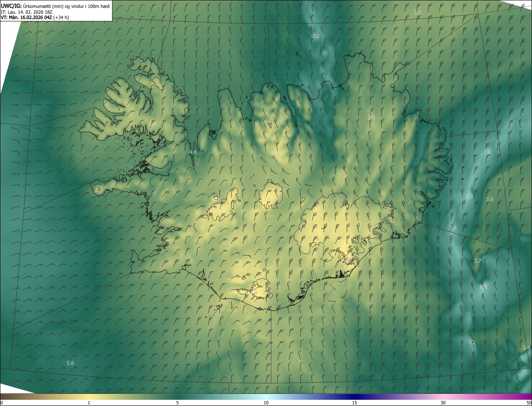Click the 5 tick on the colour scale
The image size is (532, 406).
pyautogui.click(x=177, y=403)
